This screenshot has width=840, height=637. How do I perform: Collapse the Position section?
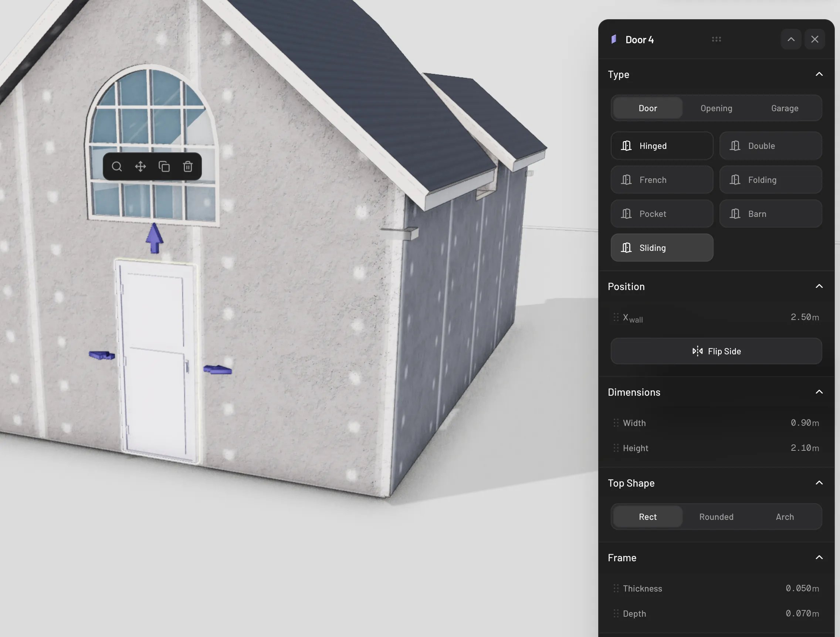(819, 286)
